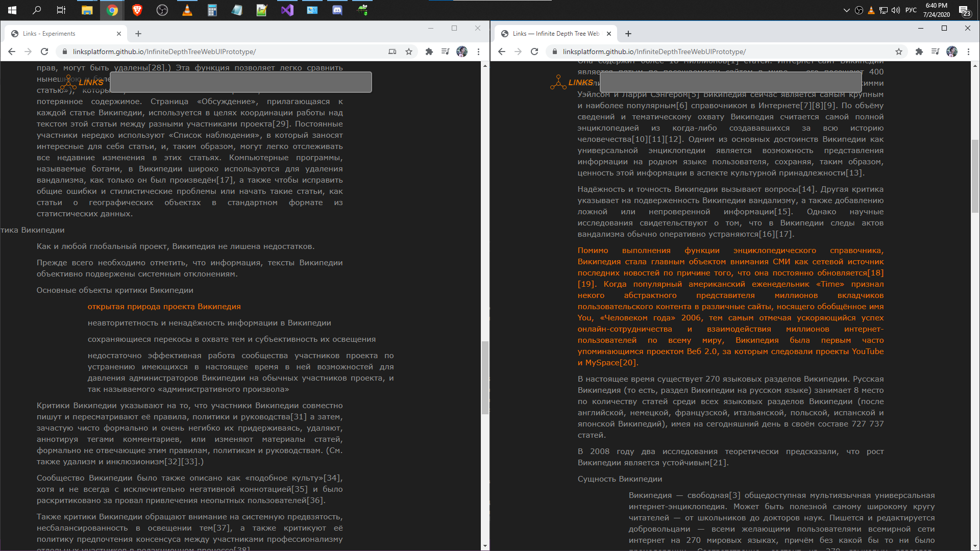Open the profile avatar in the right Chrome window
This screenshot has height=551, width=980.
[x=952, y=52]
